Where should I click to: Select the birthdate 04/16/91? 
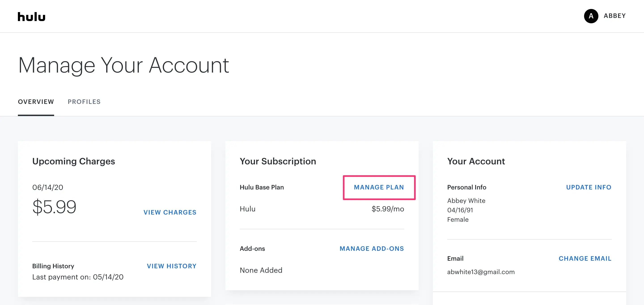(460, 210)
